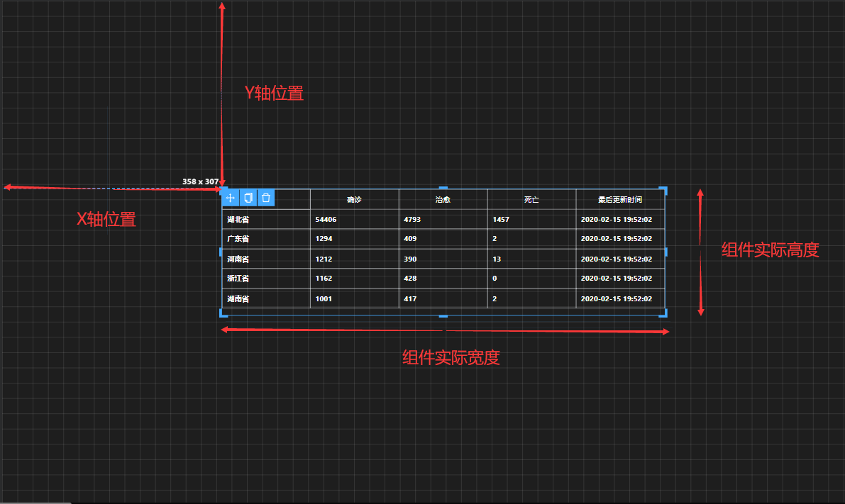Click the bottom-left corner resize handle
The height and width of the screenshot is (504, 845).
click(223, 313)
